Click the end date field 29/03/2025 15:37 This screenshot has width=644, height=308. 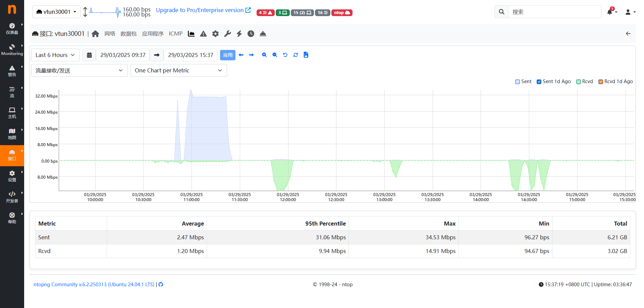[x=191, y=55]
